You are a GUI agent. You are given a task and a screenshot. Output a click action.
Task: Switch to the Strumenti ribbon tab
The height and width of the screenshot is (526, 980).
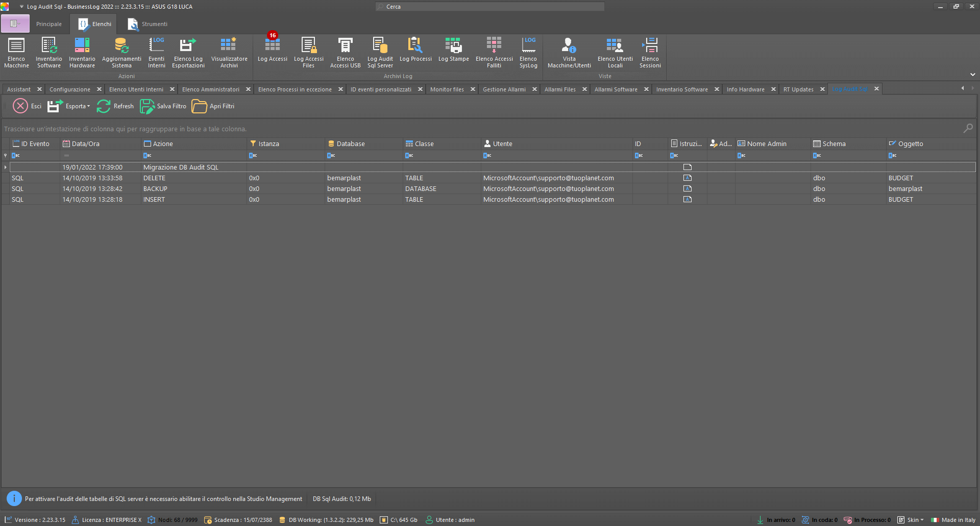[x=148, y=24]
